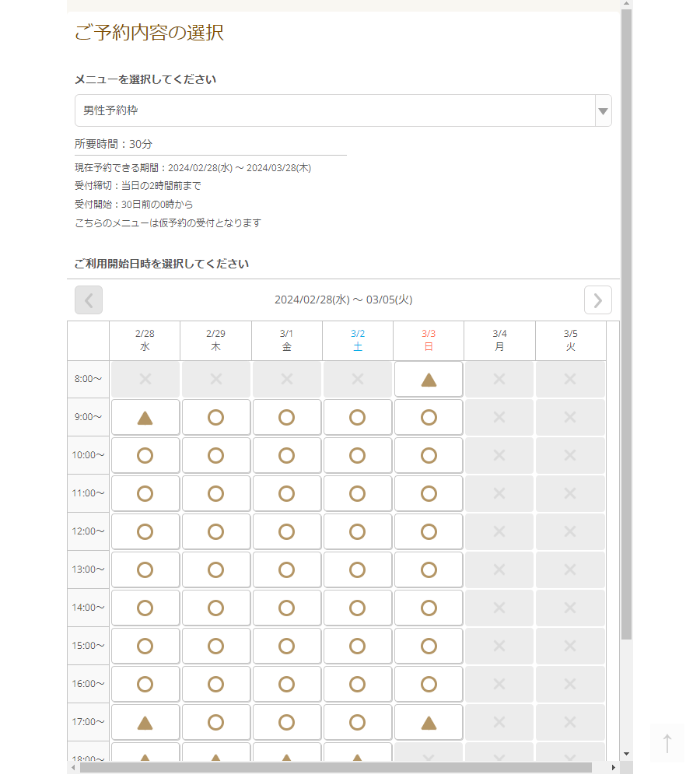Choose the 2/29 9:00 circle slot
700x778 pixels.
[215, 418]
